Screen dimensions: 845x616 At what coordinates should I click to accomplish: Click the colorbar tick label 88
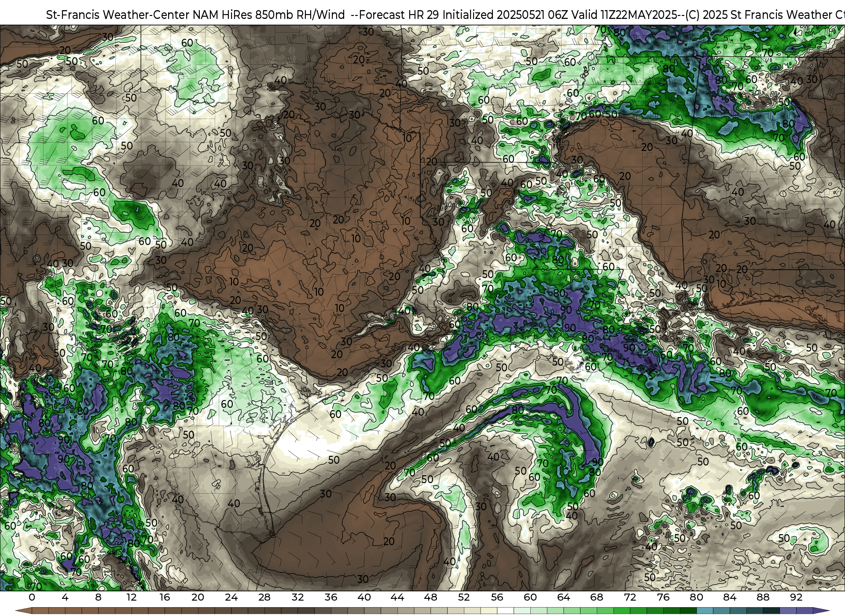click(763, 597)
